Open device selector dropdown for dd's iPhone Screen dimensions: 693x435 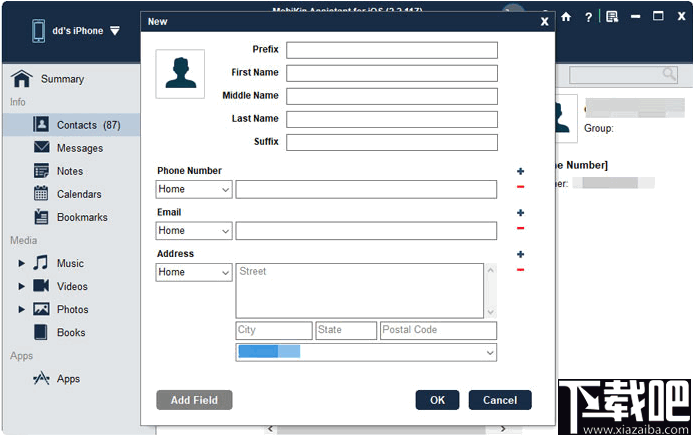pos(115,31)
